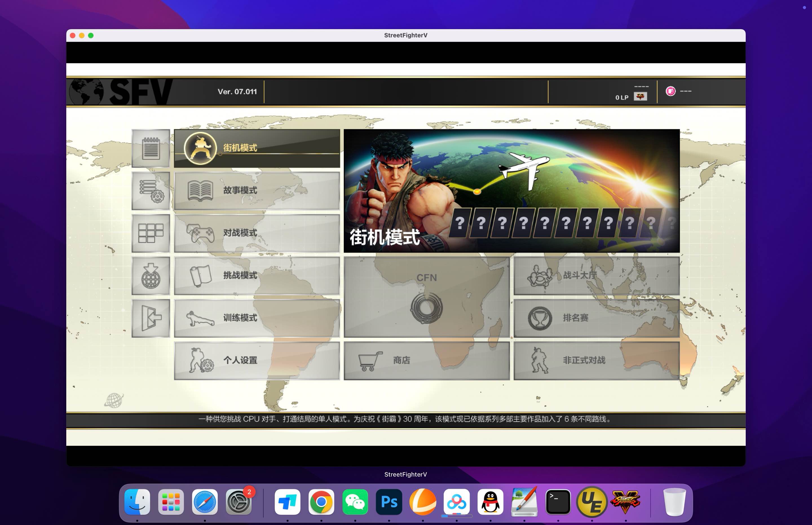Open 商店 shop
Viewport: 812px width, 525px height.
point(427,361)
